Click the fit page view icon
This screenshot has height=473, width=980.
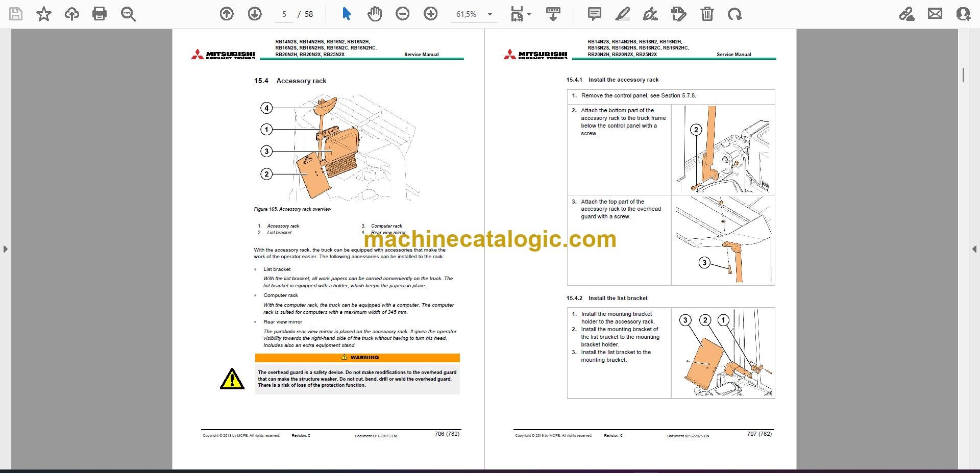pyautogui.click(x=517, y=14)
